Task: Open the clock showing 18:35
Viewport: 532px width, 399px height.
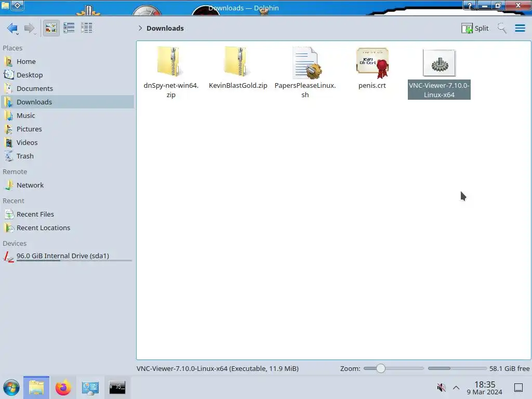Action: (485, 388)
